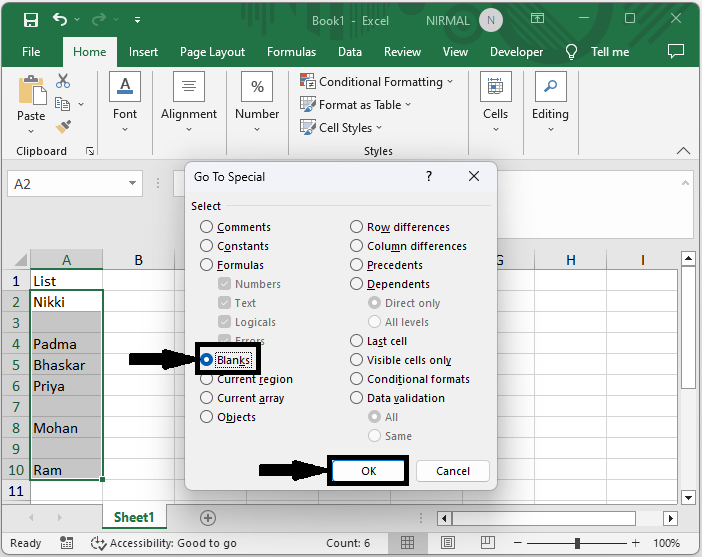Open Customize Quick Access Toolbar menu
The height and width of the screenshot is (557, 702).
(x=137, y=20)
